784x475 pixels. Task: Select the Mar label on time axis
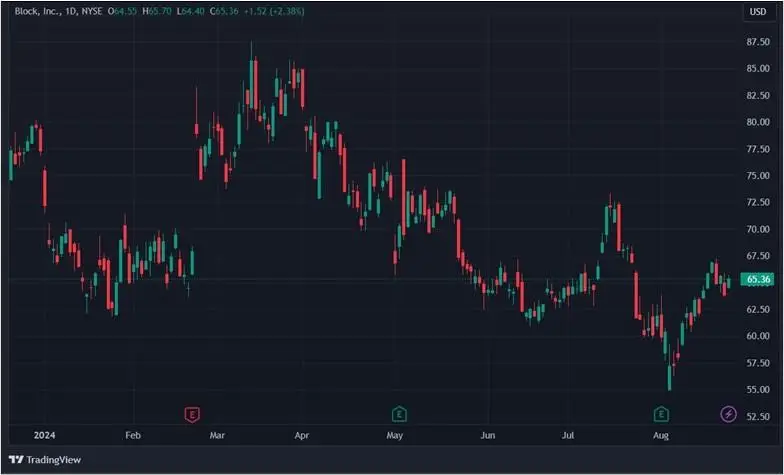pos(217,436)
